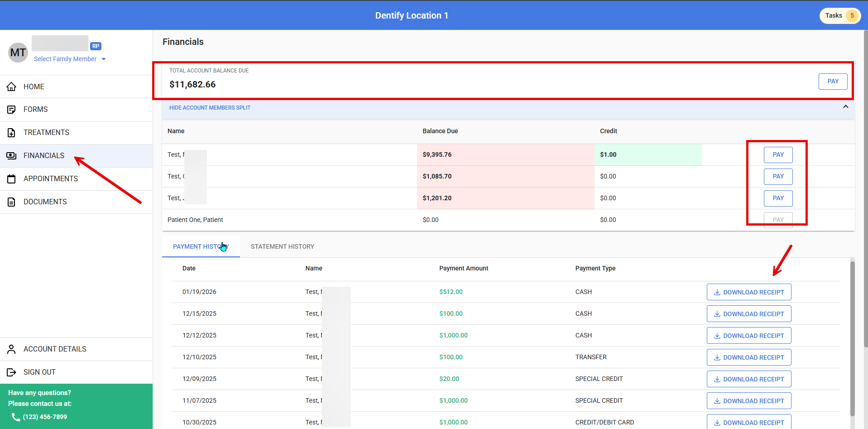Open the Treatments icon in sidebar
Image resolution: width=868 pixels, height=429 pixels.
11,133
